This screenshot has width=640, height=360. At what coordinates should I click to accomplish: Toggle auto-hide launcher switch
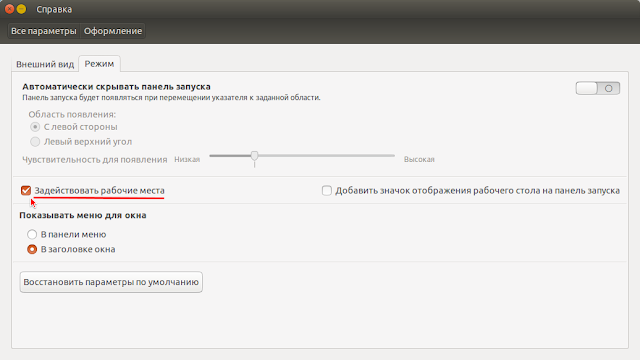tap(598, 88)
